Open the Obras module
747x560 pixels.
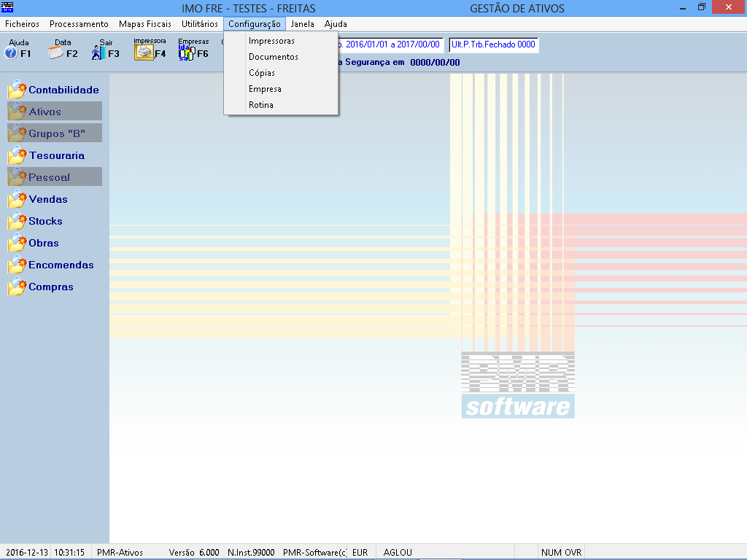[x=34, y=243]
